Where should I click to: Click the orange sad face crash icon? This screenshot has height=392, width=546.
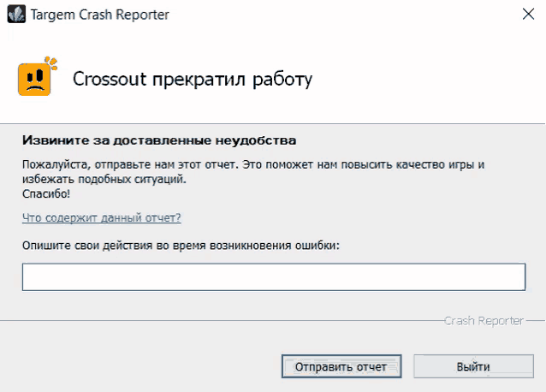(37, 76)
